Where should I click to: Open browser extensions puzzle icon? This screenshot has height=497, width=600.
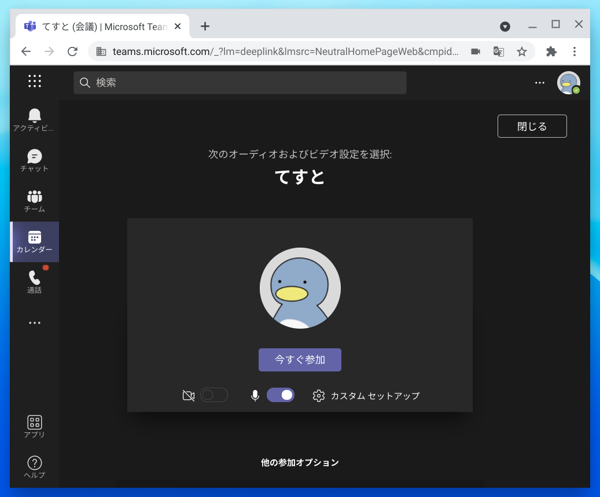[x=551, y=51]
